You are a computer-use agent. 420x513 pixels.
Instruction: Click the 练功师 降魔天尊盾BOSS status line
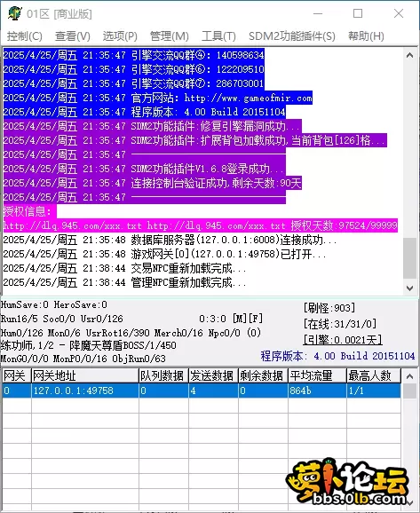[x=89, y=345]
